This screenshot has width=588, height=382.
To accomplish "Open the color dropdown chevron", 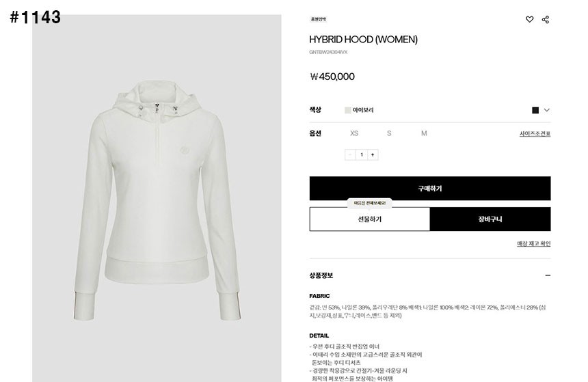I will 547,110.
